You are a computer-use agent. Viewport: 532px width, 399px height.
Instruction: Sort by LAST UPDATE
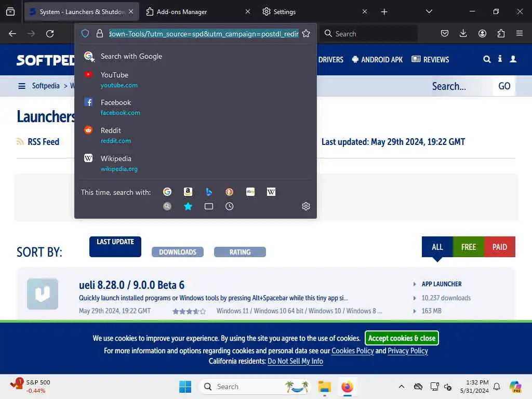click(x=115, y=246)
